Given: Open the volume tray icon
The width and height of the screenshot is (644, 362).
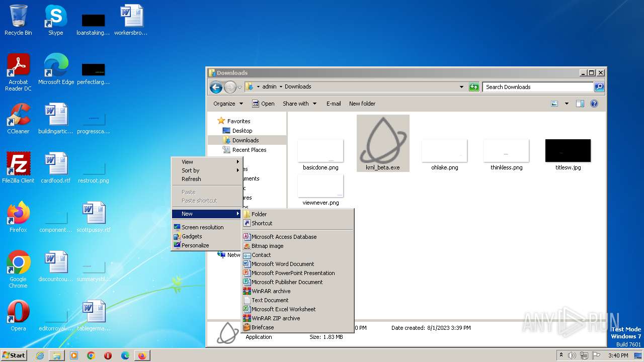Looking at the screenshot, I should point(572,355).
